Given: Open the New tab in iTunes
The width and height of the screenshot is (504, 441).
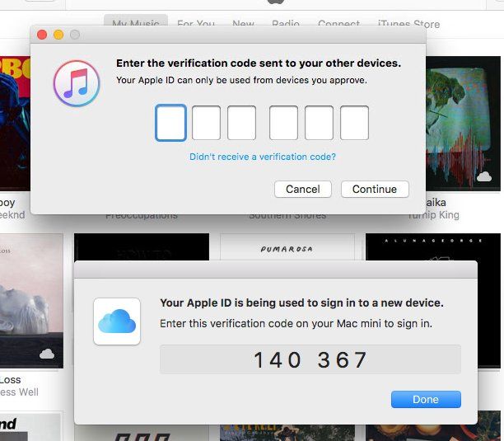Looking at the screenshot, I should 243,23.
